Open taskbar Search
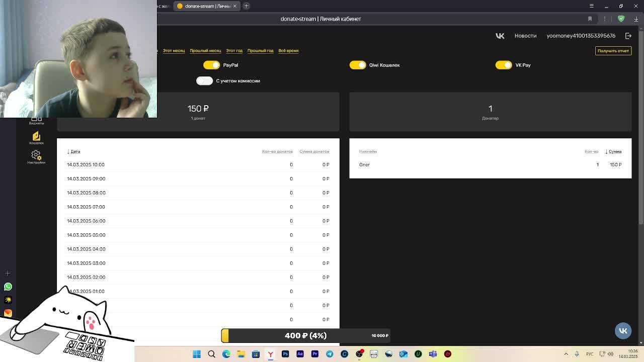644x362 pixels. coord(211,354)
